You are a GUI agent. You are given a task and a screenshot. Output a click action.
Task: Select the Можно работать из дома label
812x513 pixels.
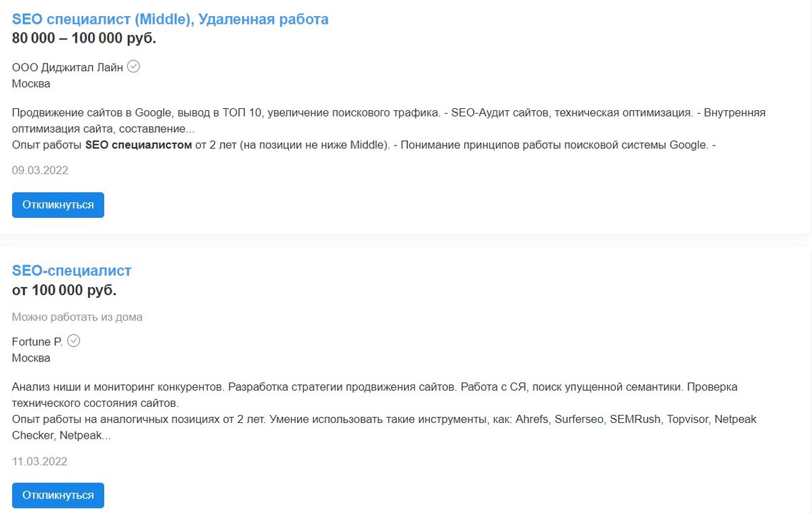(77, 317)
